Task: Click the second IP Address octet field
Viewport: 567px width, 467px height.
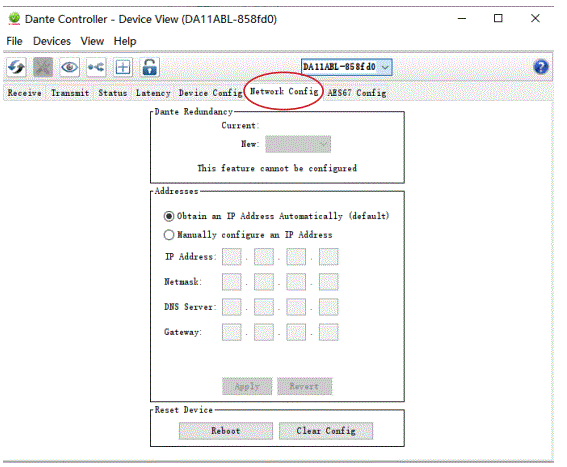Action: click(x=264, y=257)
